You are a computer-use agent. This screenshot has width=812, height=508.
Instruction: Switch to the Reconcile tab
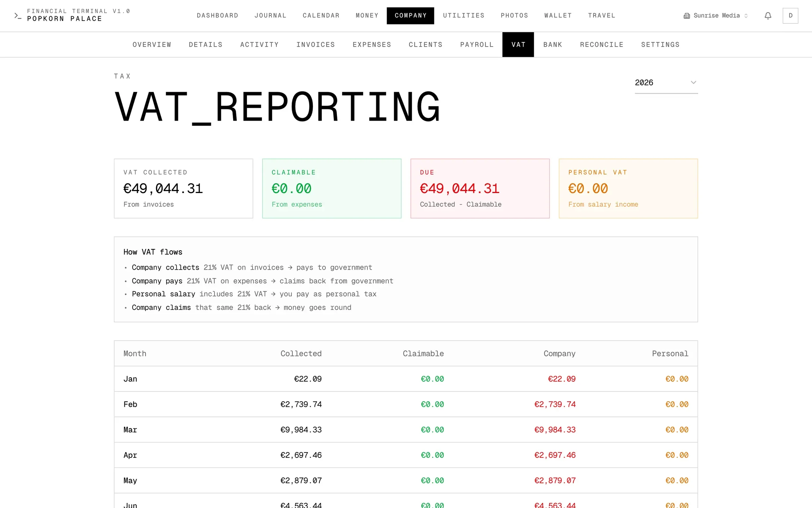point(602,45)
